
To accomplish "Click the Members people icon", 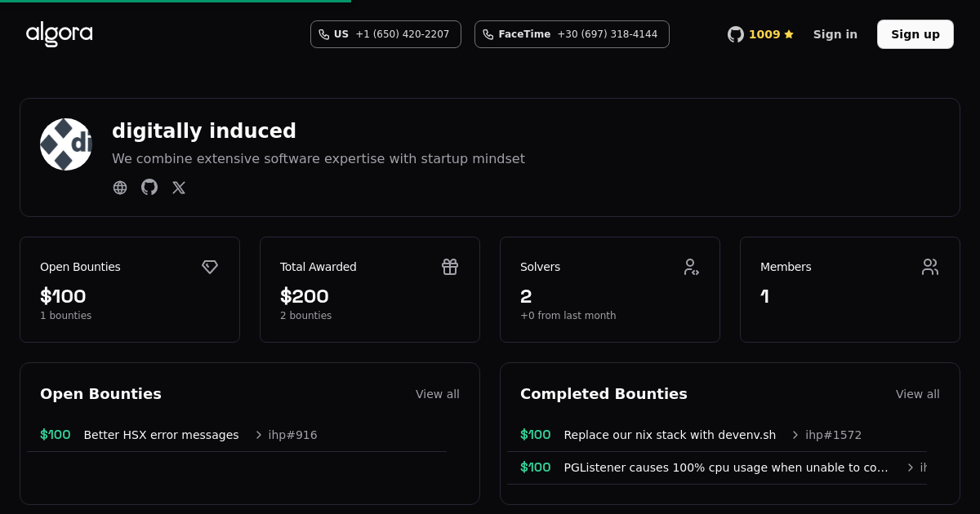I will click(930, 267).
